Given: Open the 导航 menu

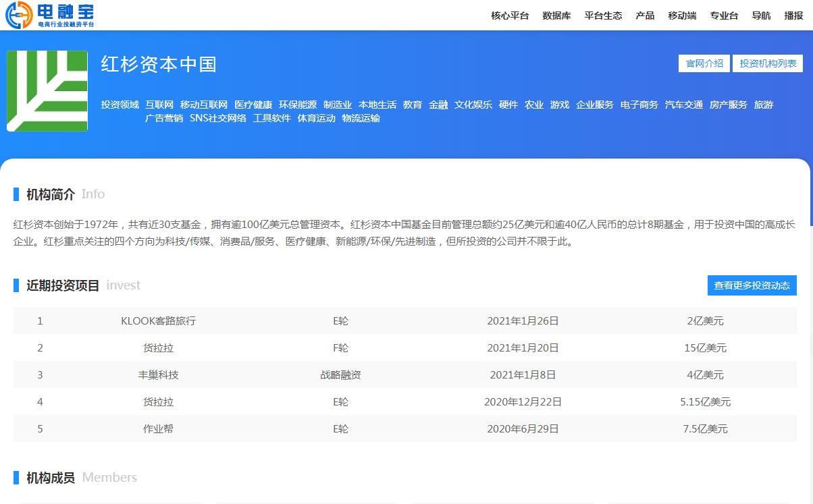Looking at the screenshot, I should (x=761, y=16).
